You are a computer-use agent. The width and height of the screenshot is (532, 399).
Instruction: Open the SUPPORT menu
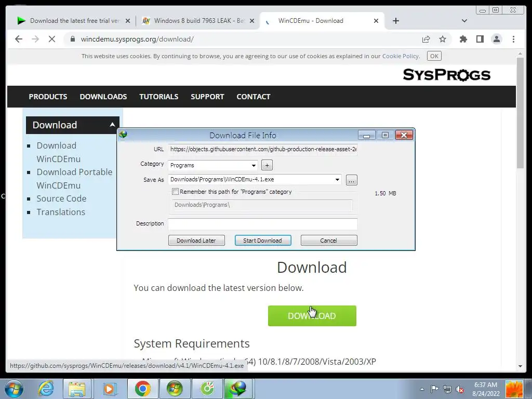[207, 97]
